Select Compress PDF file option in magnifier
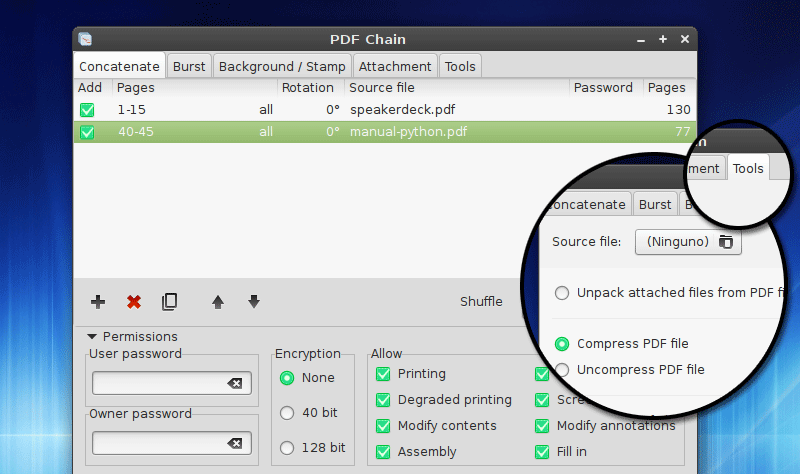The image size is (800, 474). click(562, 344)
